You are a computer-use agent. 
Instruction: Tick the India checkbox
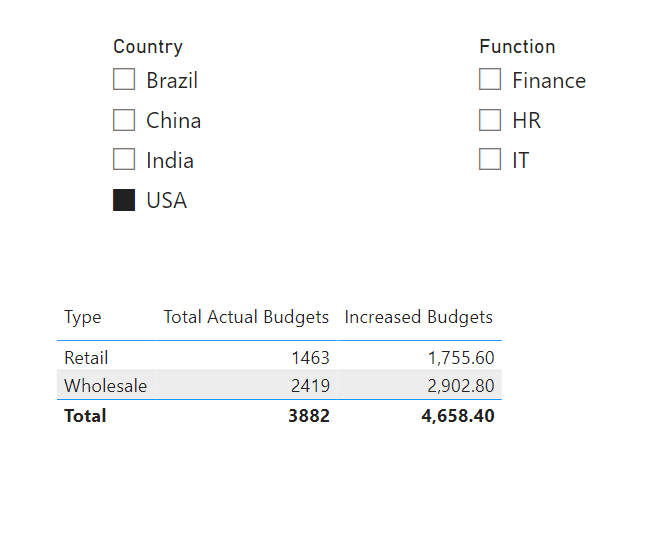[124, 159]
